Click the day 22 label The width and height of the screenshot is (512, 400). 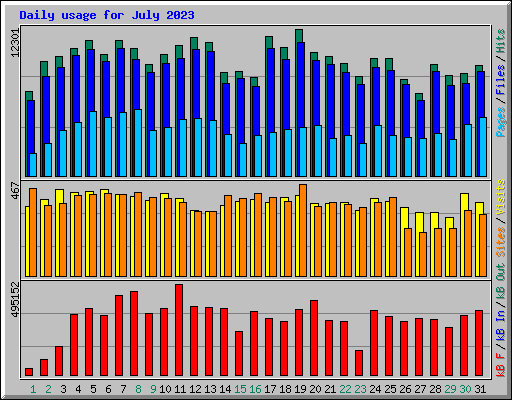[x=345, y=389]
